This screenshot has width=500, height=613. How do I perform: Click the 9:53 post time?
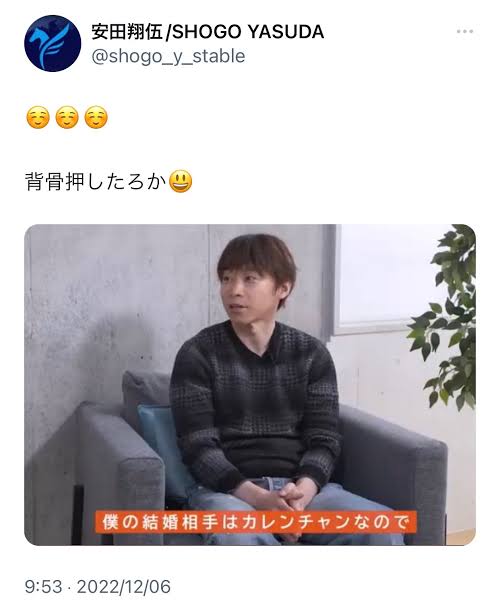(x=43, y=587)
